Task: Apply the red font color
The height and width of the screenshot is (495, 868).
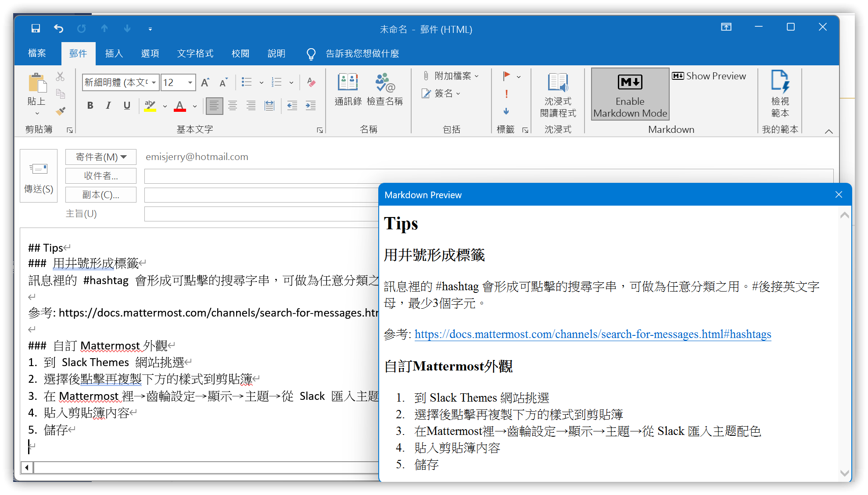Action: [180, 106]
